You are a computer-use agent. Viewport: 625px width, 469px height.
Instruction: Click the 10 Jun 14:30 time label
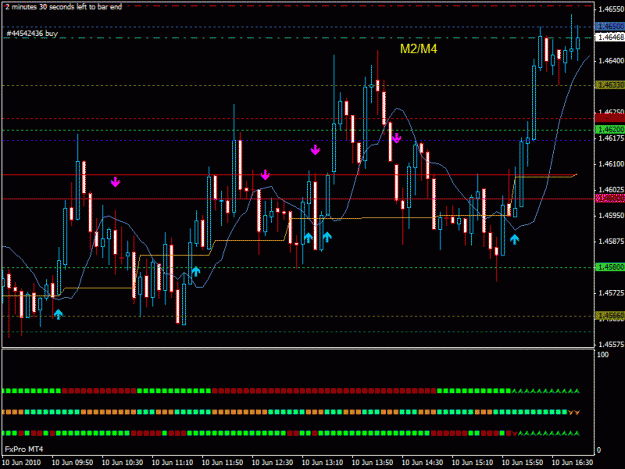pyautogui.click(x=422, y=462)
